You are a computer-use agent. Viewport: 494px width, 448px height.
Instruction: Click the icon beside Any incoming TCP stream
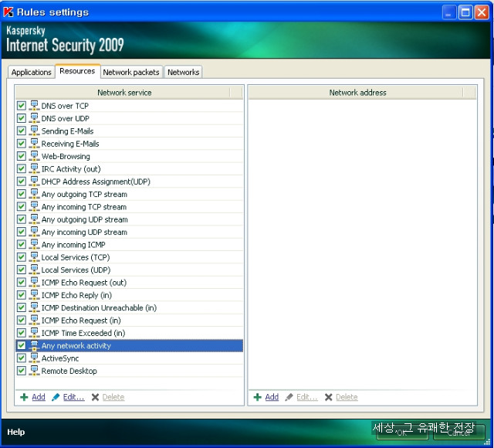tap(34, 206)
